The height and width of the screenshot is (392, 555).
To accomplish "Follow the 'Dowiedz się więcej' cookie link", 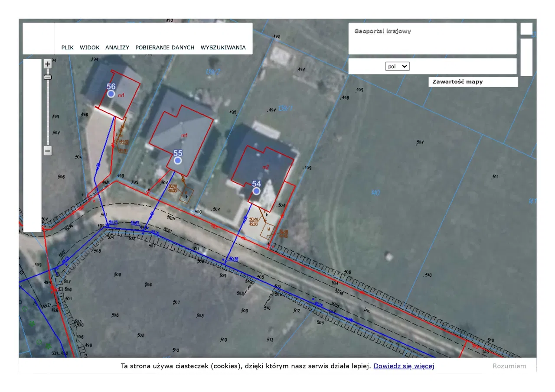I will [x=404, y=366].
